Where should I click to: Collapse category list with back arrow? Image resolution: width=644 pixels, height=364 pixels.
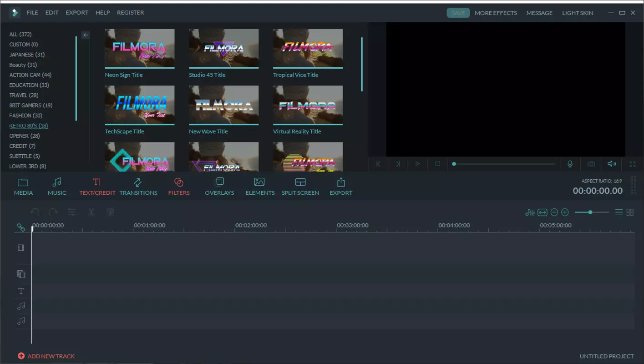point(86,35)
